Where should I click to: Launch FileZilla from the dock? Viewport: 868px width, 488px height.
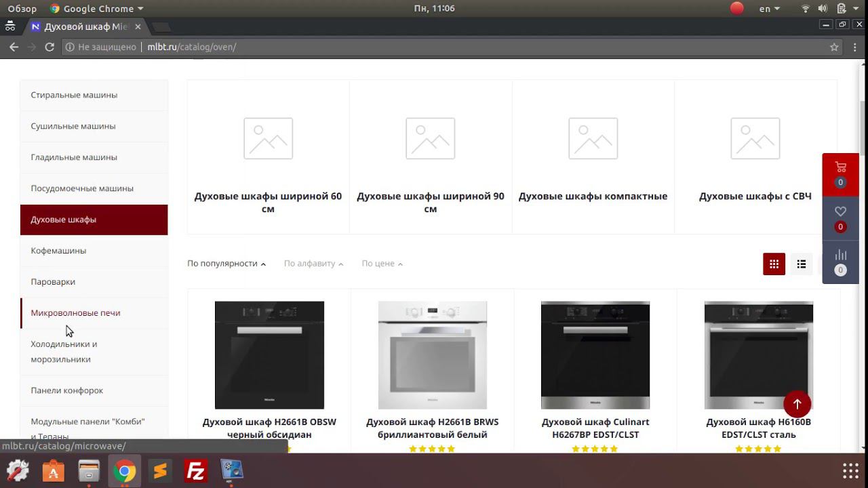point(196,470)
